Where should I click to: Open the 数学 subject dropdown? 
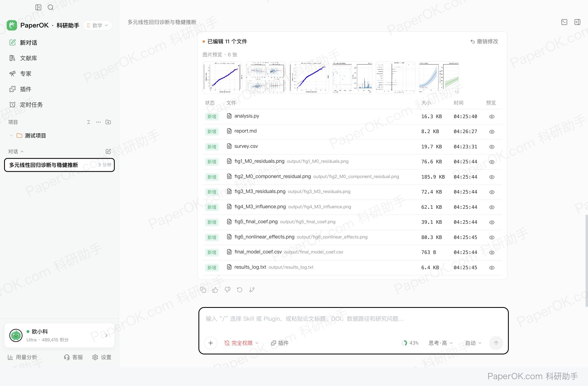pos(97,25)
